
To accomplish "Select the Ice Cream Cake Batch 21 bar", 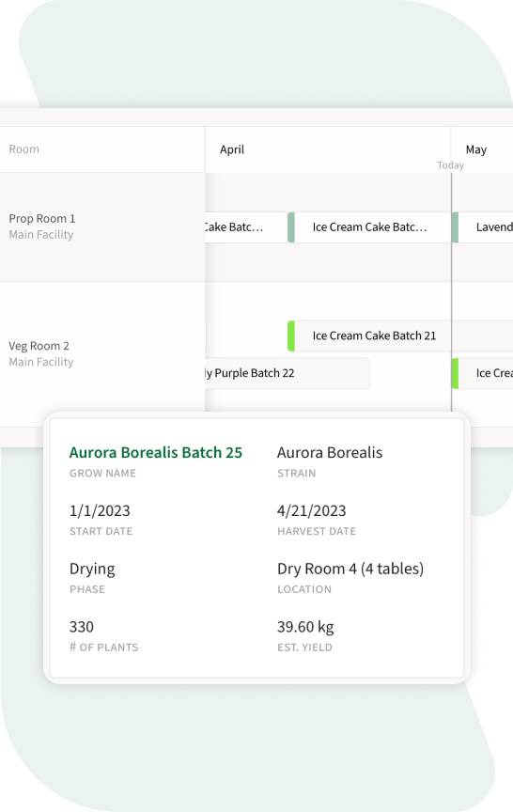I will 399,336.
